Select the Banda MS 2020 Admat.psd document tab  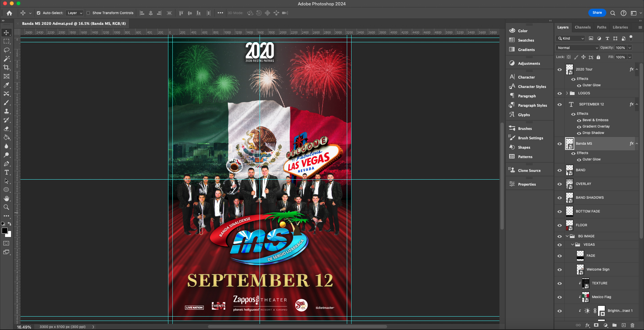click(x=74, y=23)
